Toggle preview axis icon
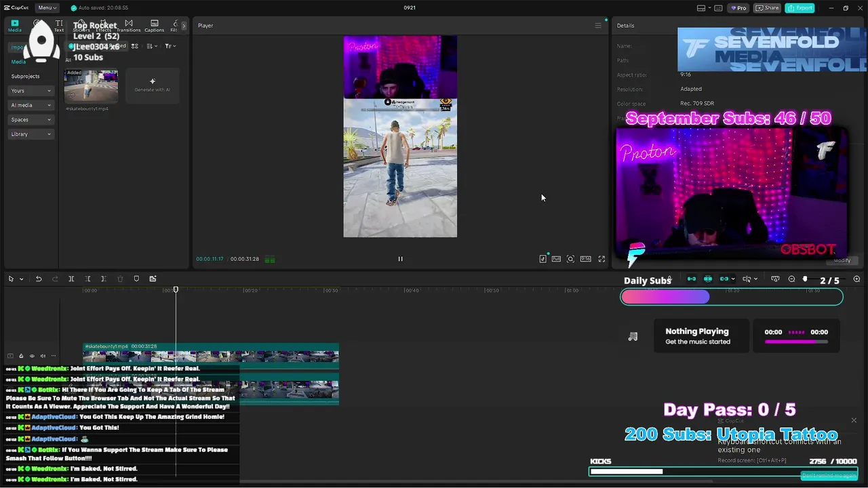 coord(747,279)
